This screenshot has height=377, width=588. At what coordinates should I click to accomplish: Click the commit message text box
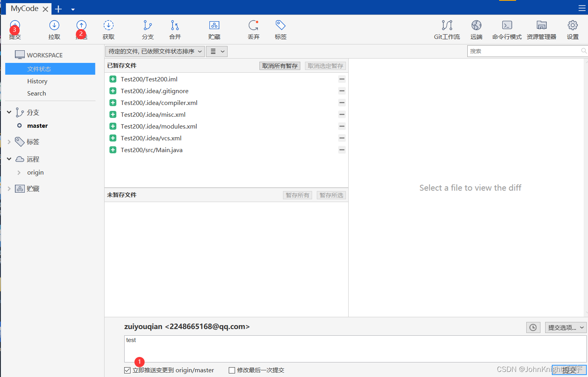[355, 349]
